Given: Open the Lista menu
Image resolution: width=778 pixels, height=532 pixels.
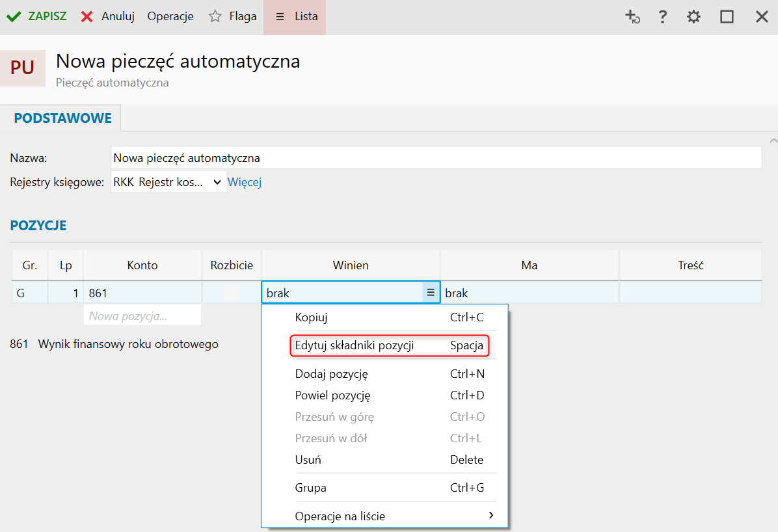Looking at the screenshot, I should click(295, 17).
